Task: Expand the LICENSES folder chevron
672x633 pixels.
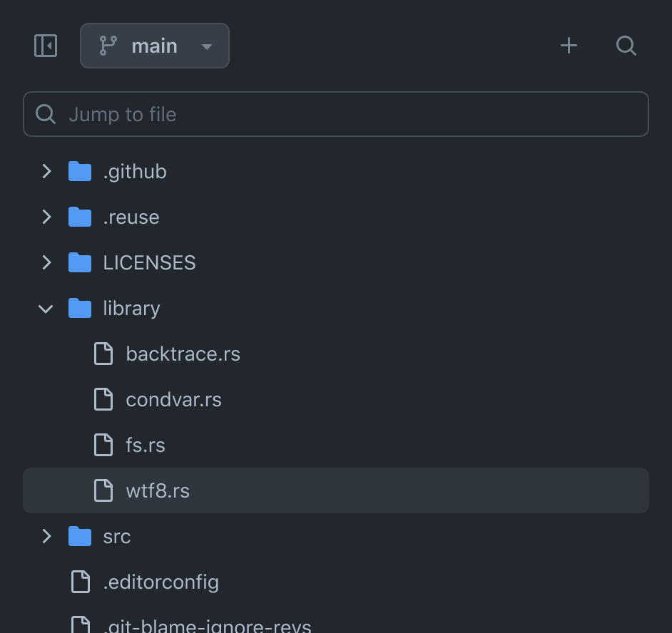Action: pyautogui.click(x=46, y=262)
